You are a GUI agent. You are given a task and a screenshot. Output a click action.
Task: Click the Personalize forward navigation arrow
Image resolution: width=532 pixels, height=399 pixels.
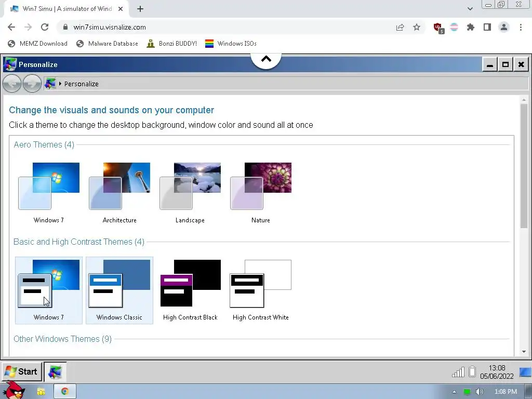click(32, 84)
